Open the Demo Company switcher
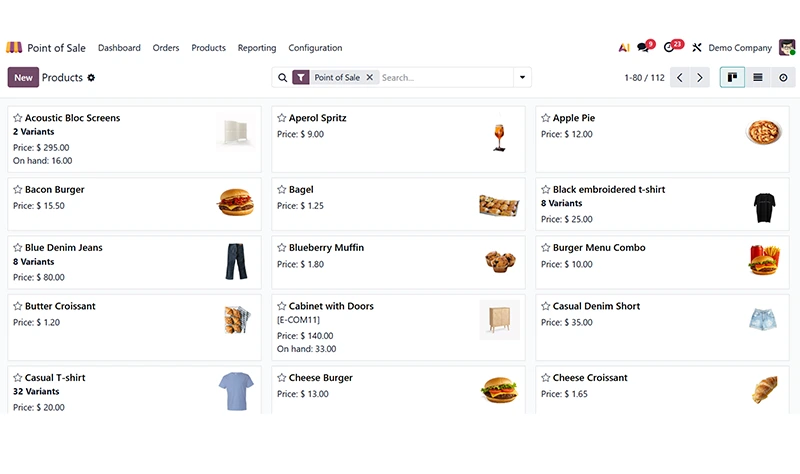 pos(740,47)
